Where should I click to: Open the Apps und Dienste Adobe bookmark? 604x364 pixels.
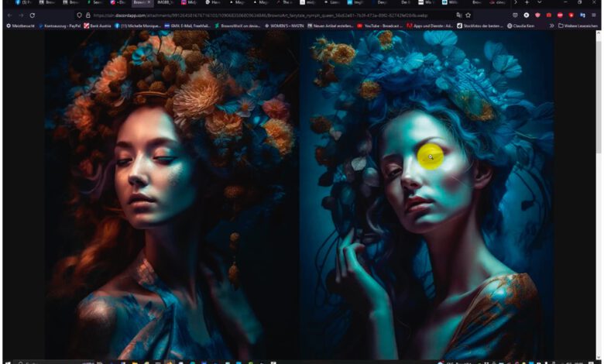click(x=430, y=26)
